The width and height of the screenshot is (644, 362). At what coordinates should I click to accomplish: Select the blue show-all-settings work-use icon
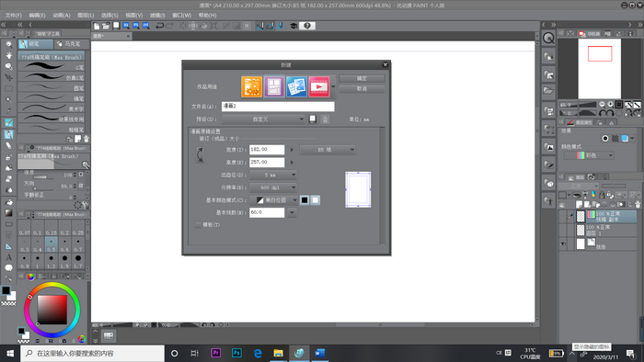coord(296,86)
